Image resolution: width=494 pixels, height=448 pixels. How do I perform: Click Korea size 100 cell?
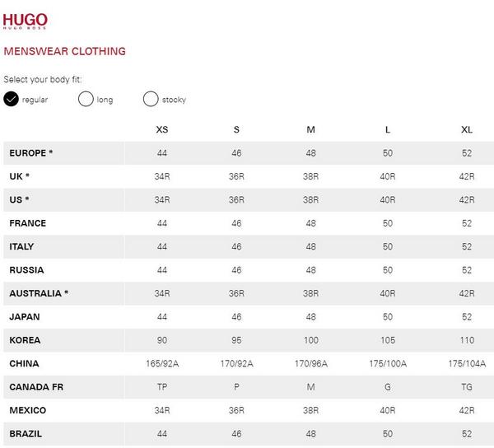point(310,340)
